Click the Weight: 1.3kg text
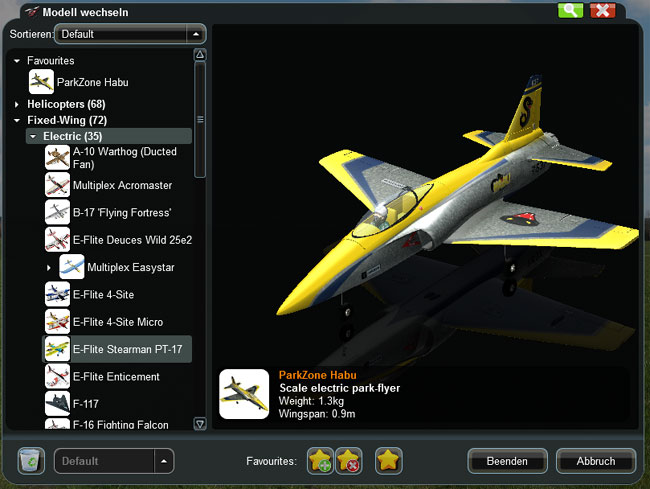650x489 pixels. 311,401
